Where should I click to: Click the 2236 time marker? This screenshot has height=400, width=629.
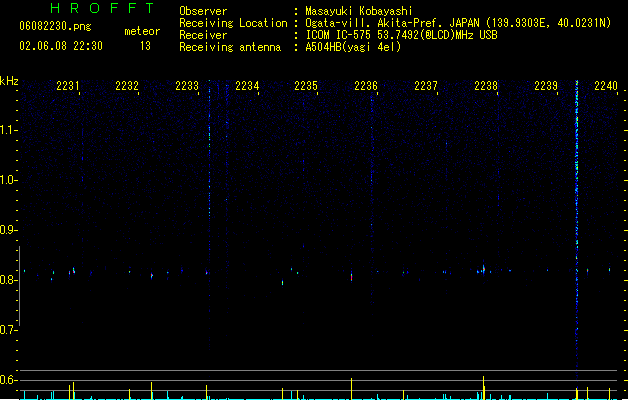pyautogui.click(x=366, y=86)
